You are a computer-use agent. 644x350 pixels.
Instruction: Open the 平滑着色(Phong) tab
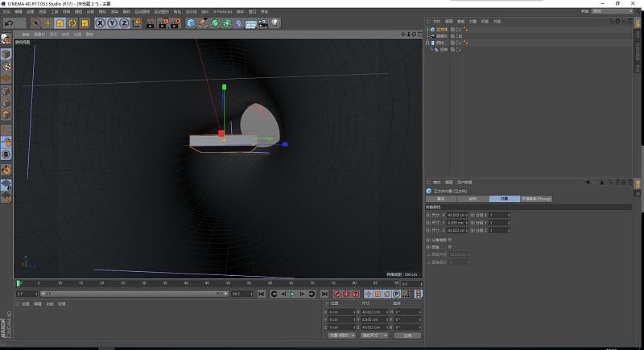[537, 198]
